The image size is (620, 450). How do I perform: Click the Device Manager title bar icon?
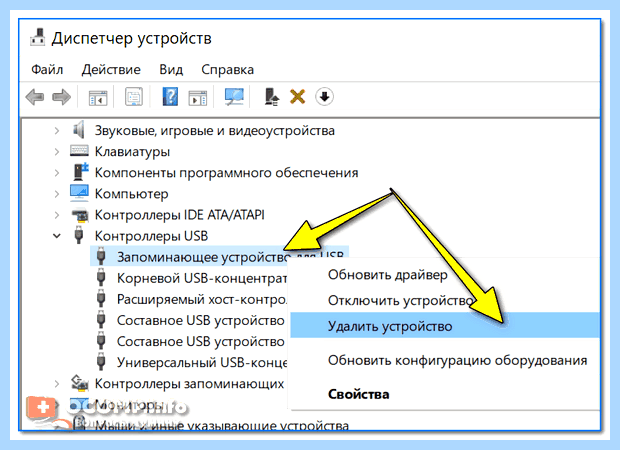(38, 37)
